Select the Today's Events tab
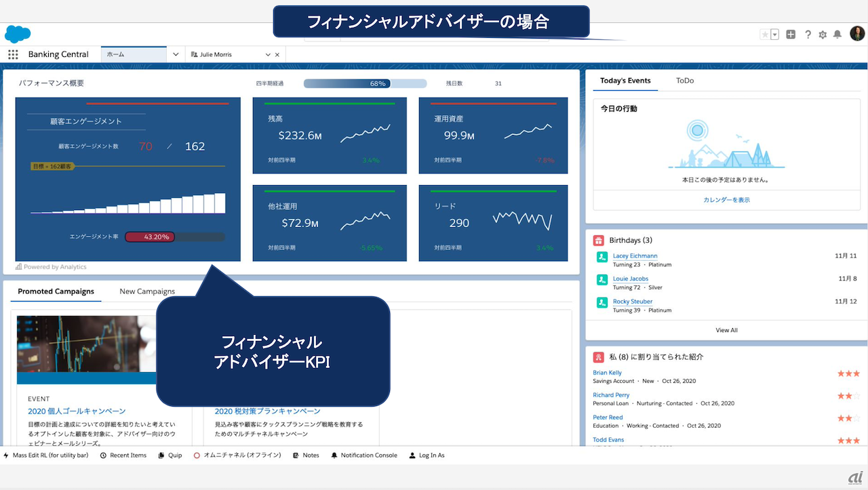This screenshot has width=868, height=490. point(625,81)
